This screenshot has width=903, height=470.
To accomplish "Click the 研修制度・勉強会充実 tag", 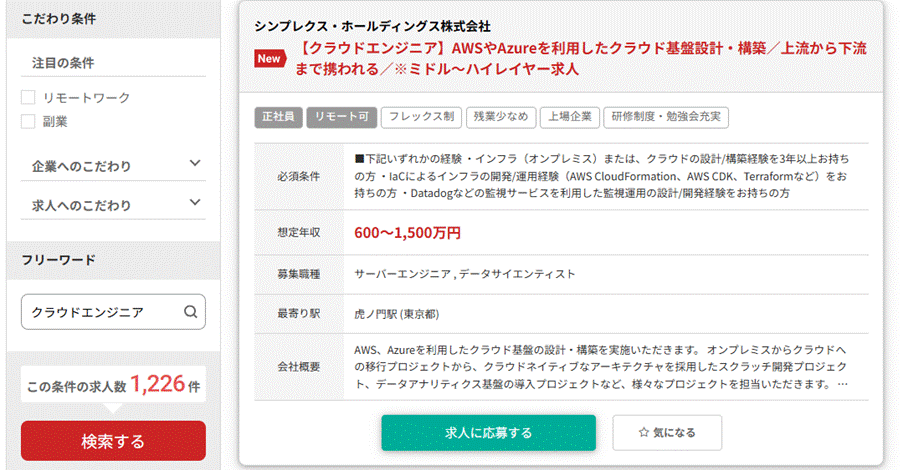I will click(x=666, y=117).
